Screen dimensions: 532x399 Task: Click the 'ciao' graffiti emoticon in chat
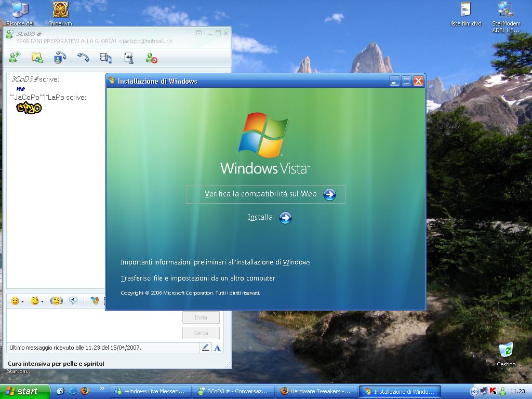tap(29, 108)
